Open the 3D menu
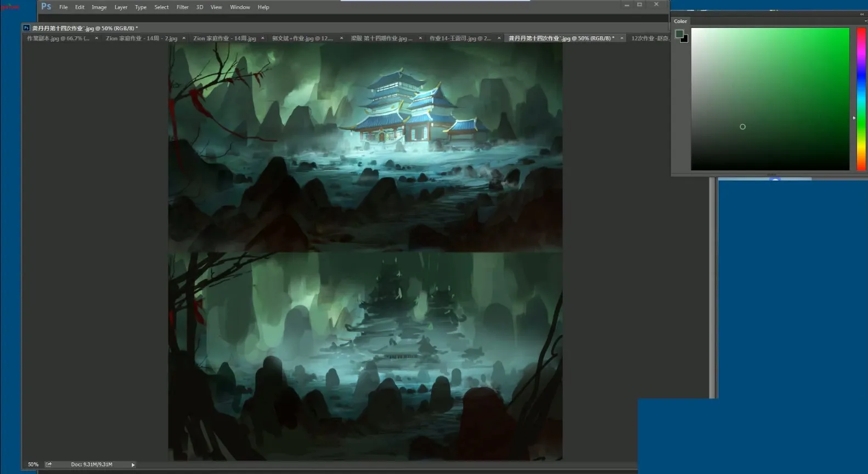Screen dimensions: 868x474 coord(199,7)
